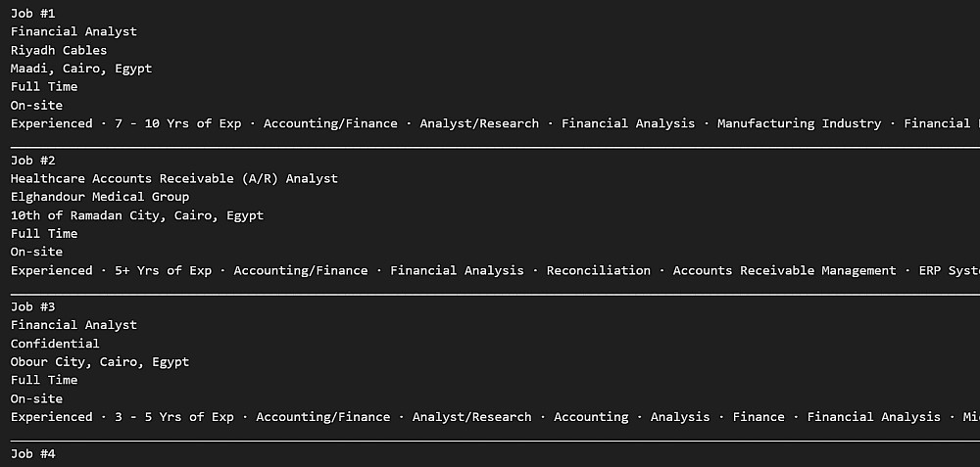Click "Analyst/Research" tag in Job #3
Image resolution: width=980 pixels, height=467 pixels.
click(x=471, y=417)
